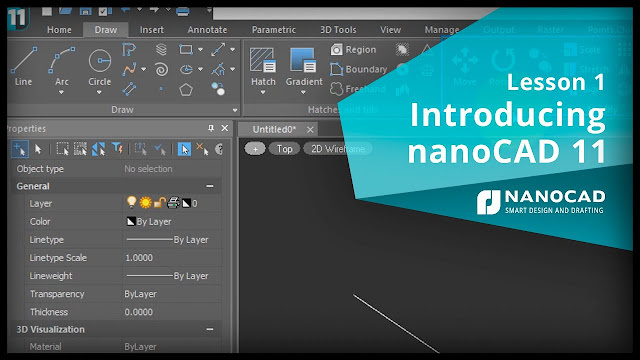Viewport: 640px width, 360px height.
Task: Toggle the plus-cursor add selection button
Action: click(20, 149)
